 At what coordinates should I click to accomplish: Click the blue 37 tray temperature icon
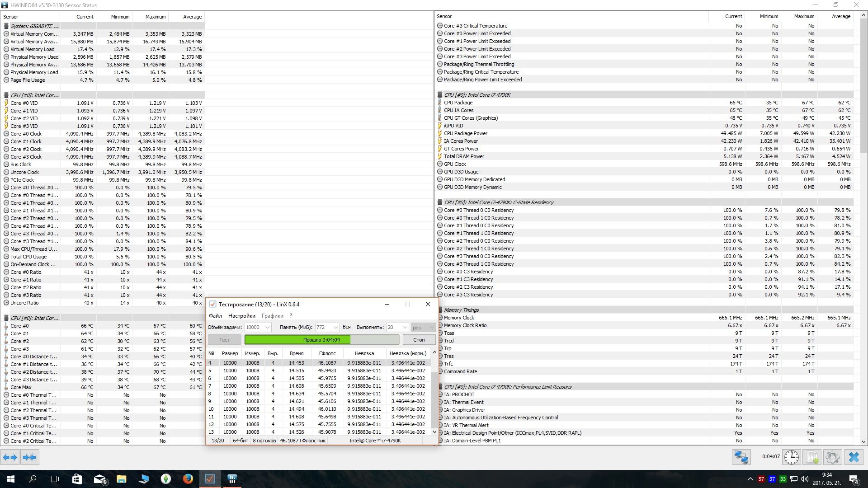(772, 479)
